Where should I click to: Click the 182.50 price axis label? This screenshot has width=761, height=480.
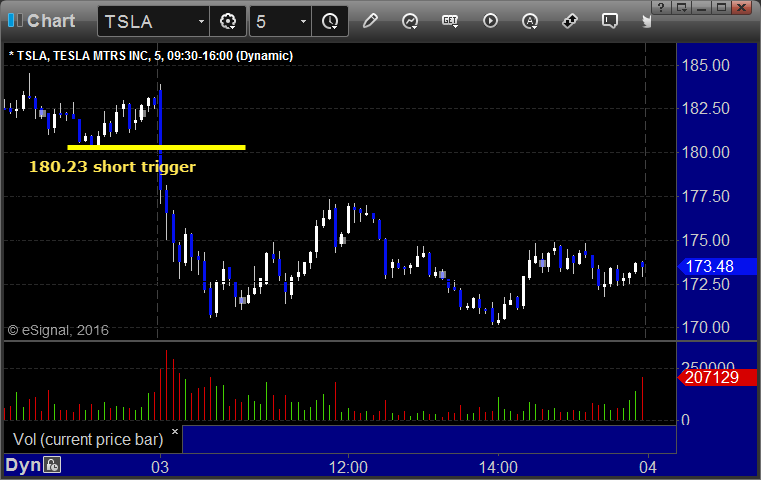tap(706, 108)
